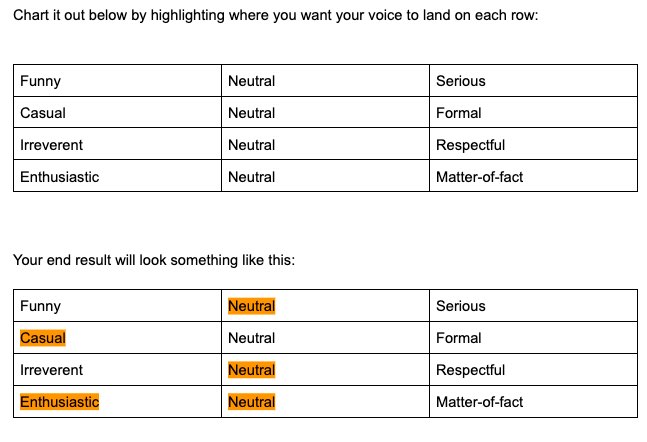Select the Serious cell in the upper table
Screen dimensions: 647x442
pyautogui.click(x=460, y=81)
